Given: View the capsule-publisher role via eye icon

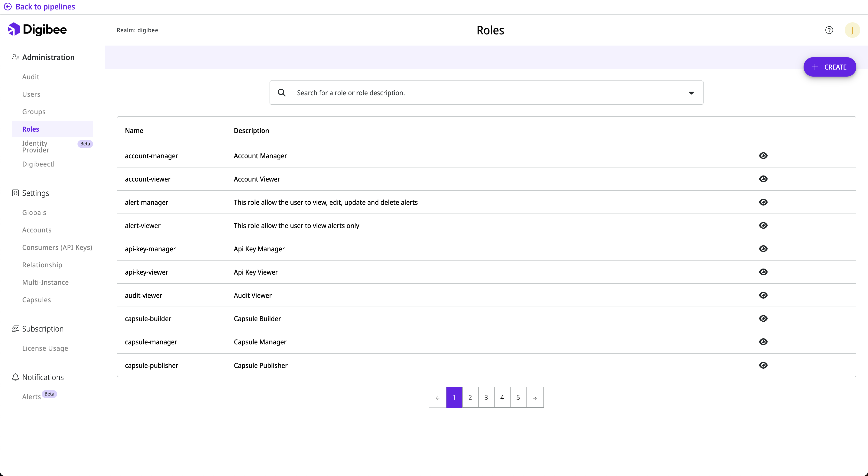Looking at the screenshot, I should tap(763, 365).
